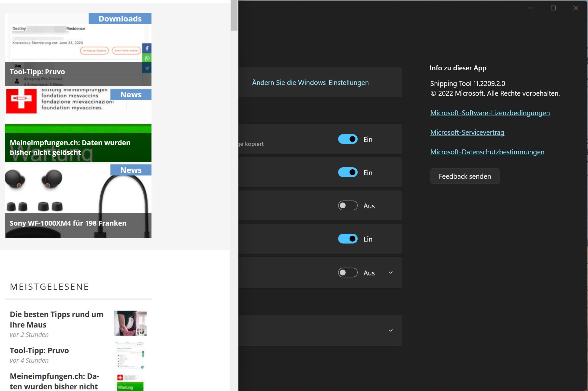
Task: Click 'Snipping Tool 11.2209.2.0' version text
Action: point(467,83)
